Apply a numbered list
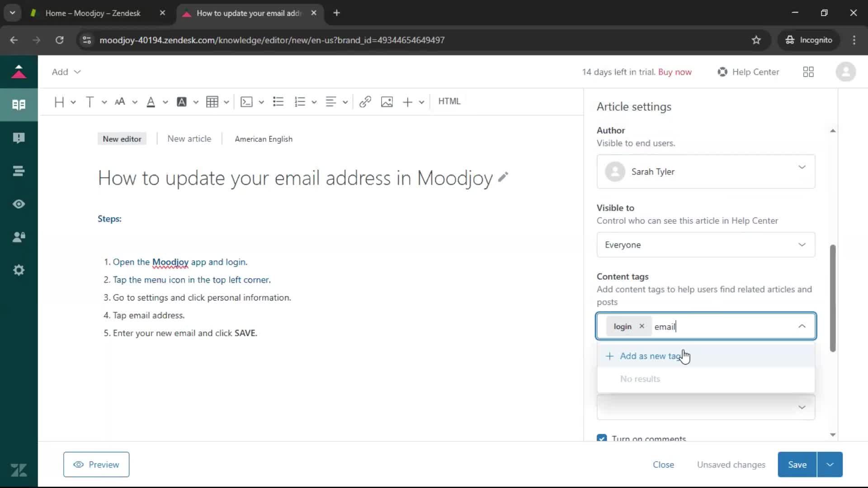The height and width of the screenshot is (488, 868). (300, 102)
